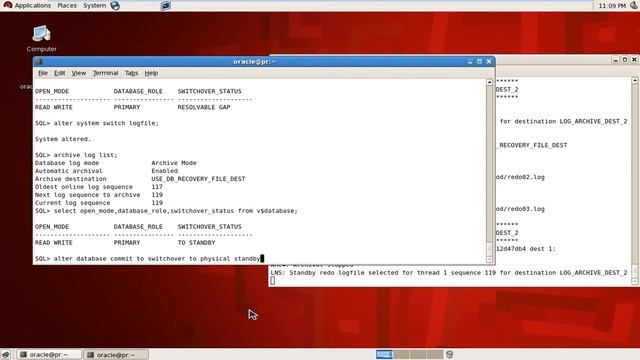Select the first workspace in switcher
The height and width of the screenshot is (360, 640).
pyautogui.click(x=384, y=354)
